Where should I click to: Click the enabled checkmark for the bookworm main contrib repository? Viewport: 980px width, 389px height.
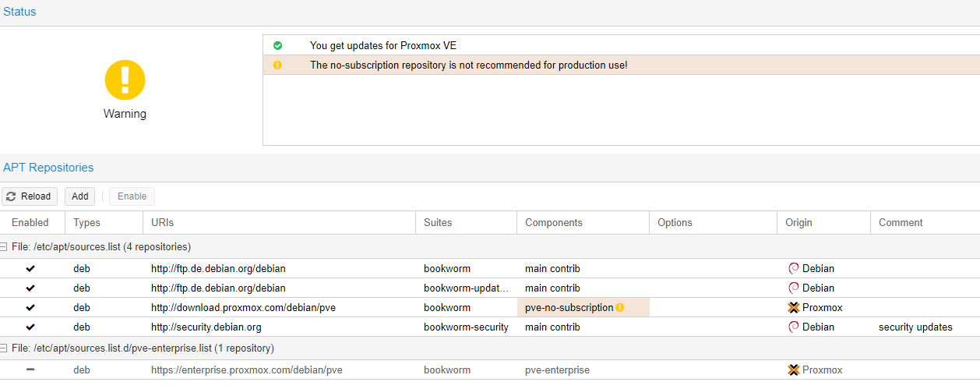click(30, 268)
